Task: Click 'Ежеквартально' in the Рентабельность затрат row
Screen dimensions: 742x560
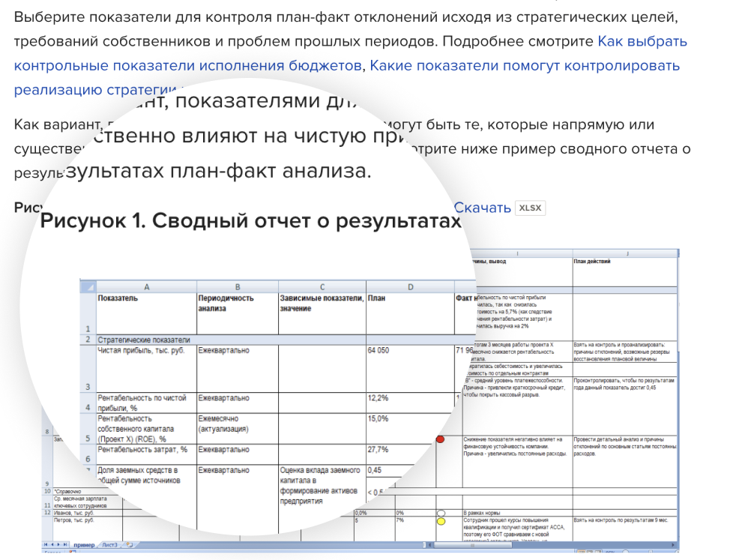Action: [x=238, y=454]
